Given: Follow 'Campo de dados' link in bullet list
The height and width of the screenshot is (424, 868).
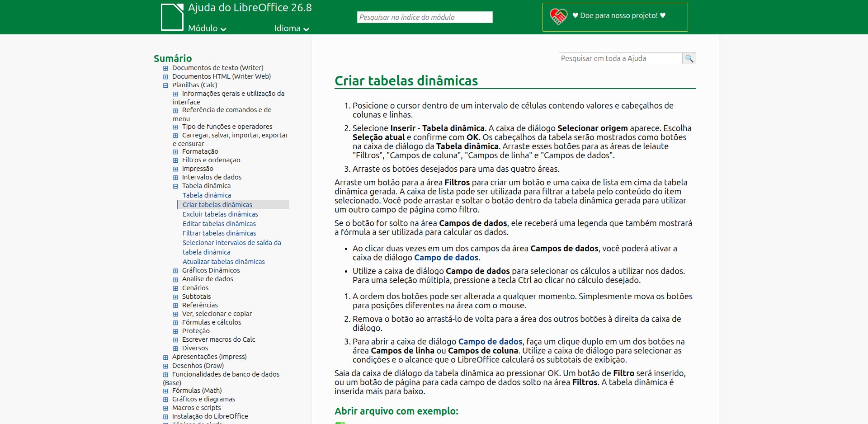Looking at the screenshot, I should (446, 257).
